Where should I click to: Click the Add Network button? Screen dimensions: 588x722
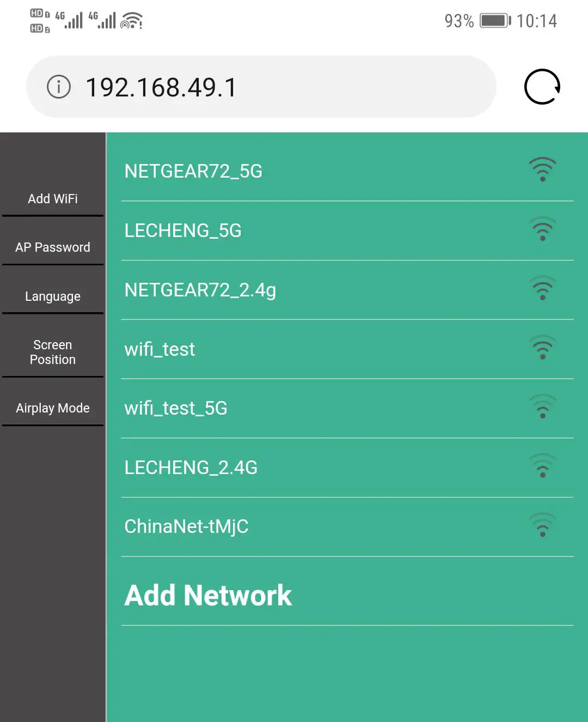click(208, 595)
